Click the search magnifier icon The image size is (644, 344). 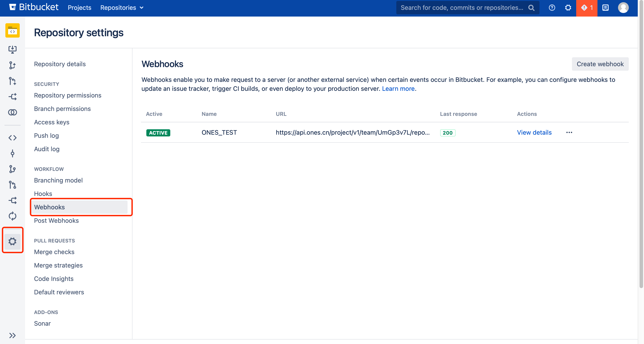coord(531,8)
